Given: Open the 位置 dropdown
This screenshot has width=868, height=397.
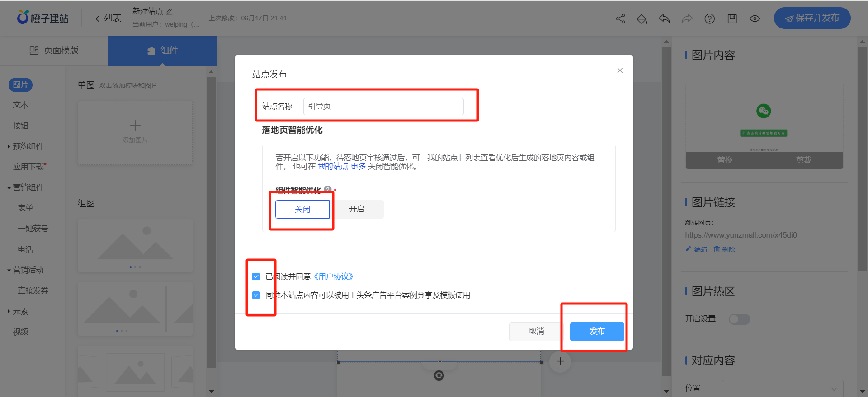Looking at the screenshot, I should click(x=783, y=388).
